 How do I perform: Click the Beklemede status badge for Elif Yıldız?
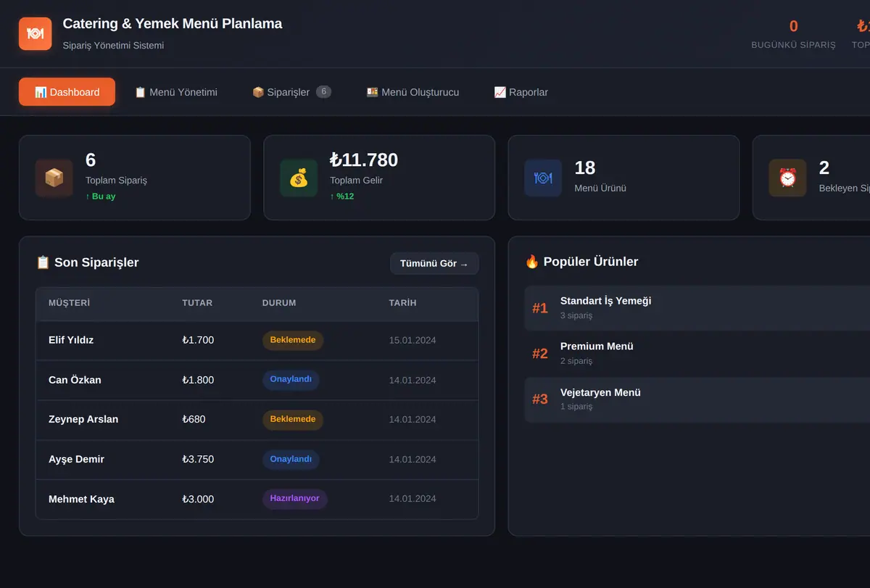(x=293, y=340)
